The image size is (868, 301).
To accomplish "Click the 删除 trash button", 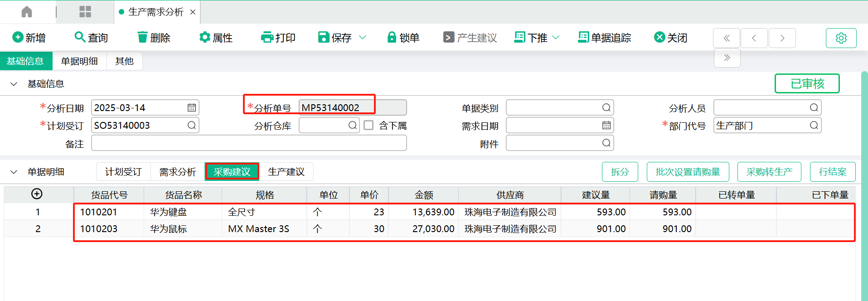I will click(154, 38).
